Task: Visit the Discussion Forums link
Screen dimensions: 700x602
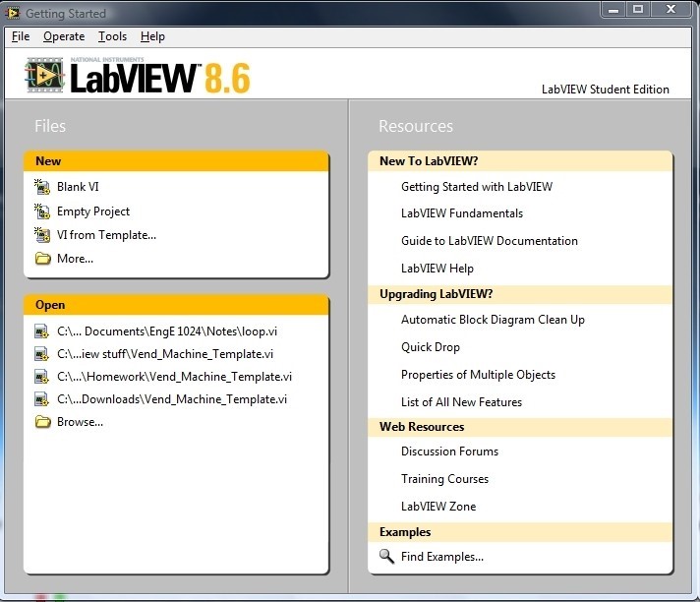Action: (449, 451)
